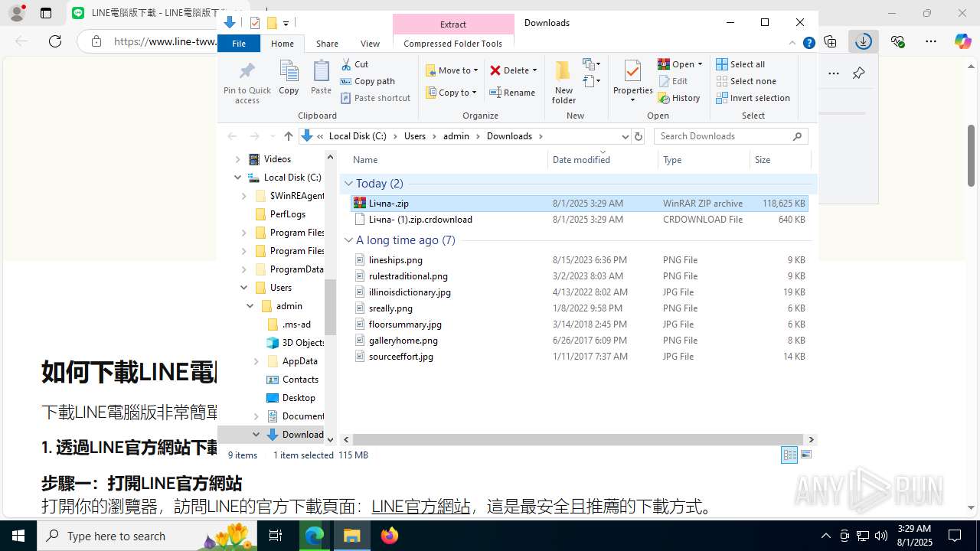Viewport: 980px width, 551px height.
Task: Click Select none in ribbon
Action: [x=746, y=81]
